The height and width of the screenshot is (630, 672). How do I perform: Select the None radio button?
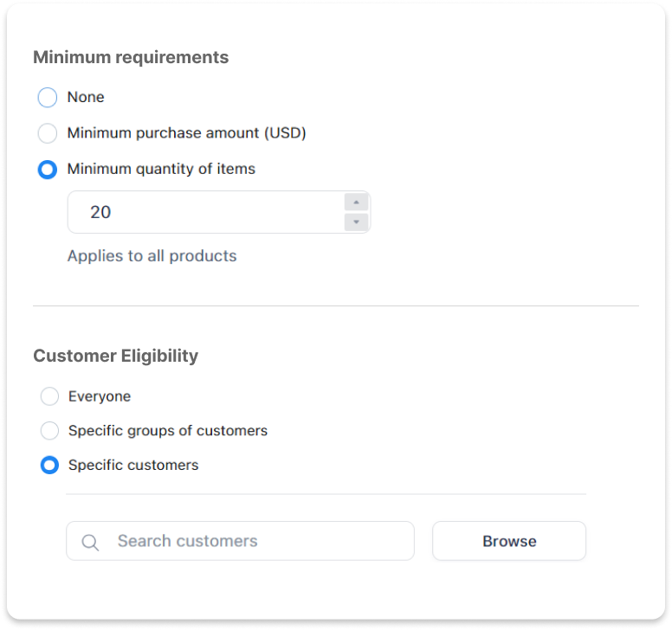point(47,98)
